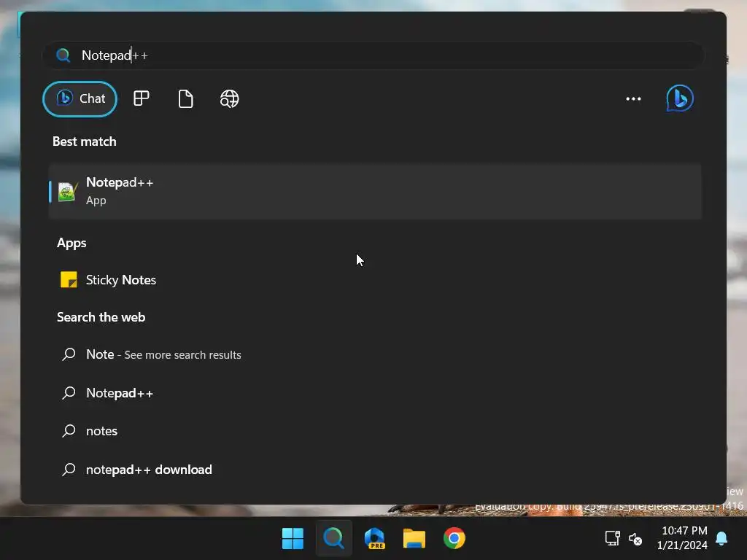747x560 pixels.
Task: Open Bing Chat icon at top right
Action: (x=680, y=98)
